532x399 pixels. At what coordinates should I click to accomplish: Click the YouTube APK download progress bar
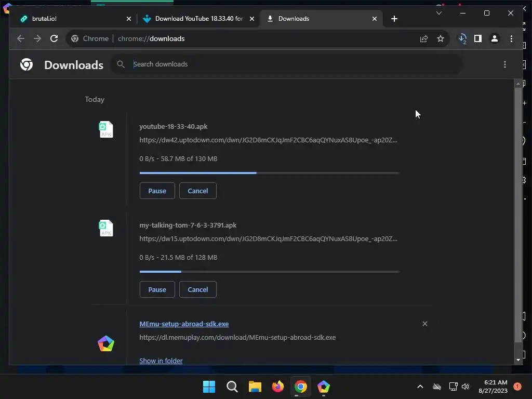point(270,173)
